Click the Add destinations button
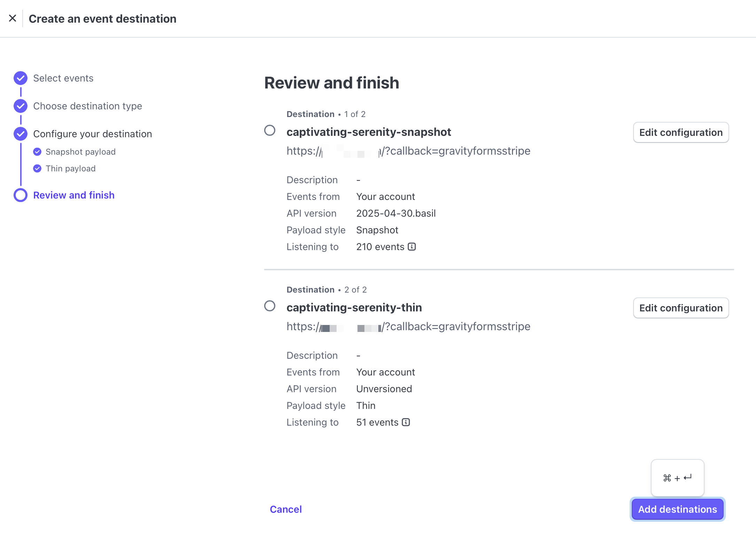 tap(678, 509)
